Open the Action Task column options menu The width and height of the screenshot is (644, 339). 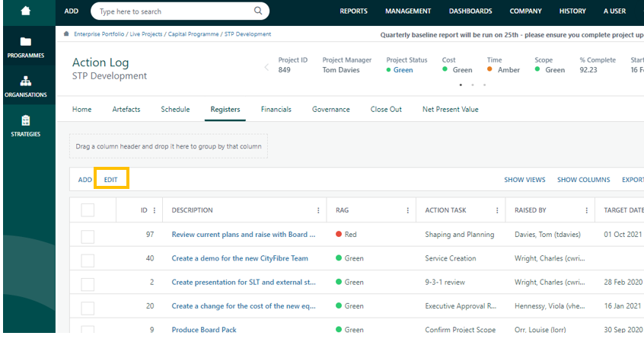pyautogui.click(x=497, y=210)
